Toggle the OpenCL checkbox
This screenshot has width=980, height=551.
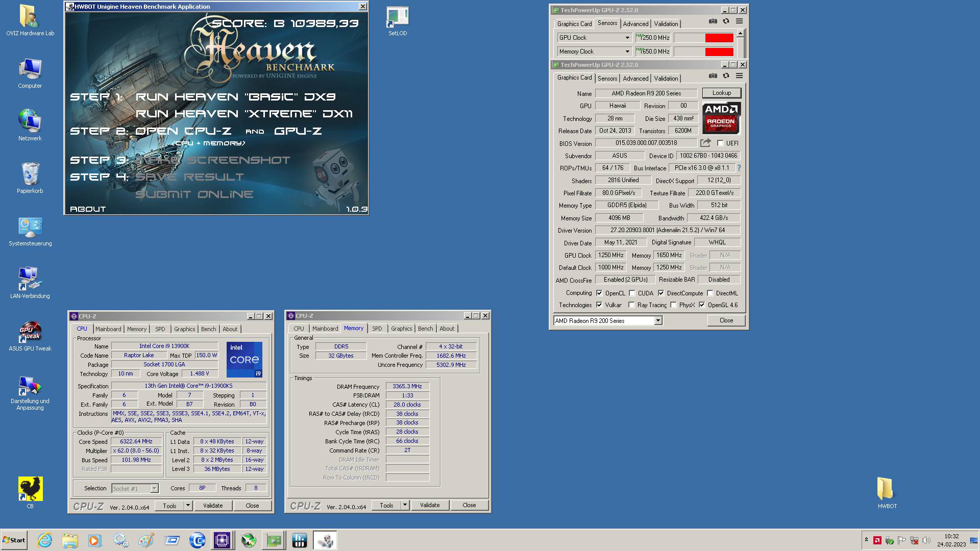coord(599,293)
